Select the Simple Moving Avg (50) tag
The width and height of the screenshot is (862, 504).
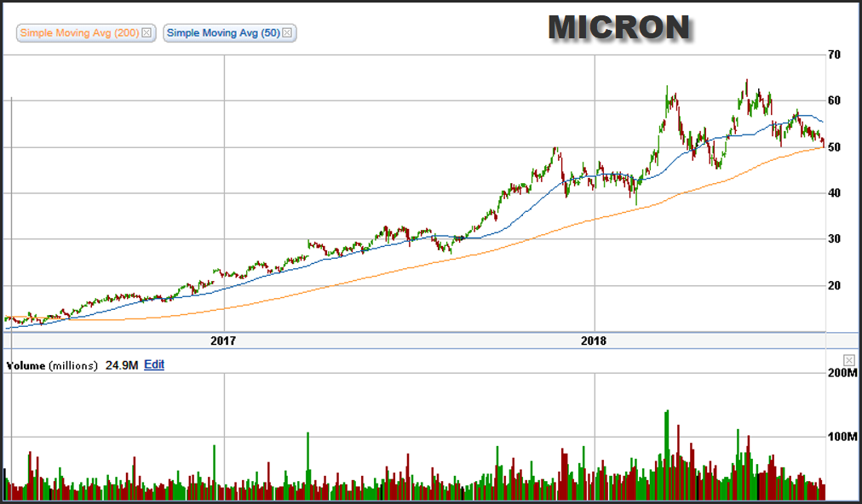pyautogui.click(x=230, y=33)
